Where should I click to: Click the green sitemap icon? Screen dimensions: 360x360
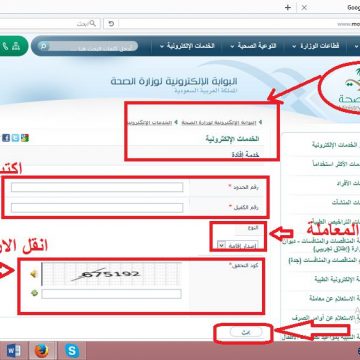(16, 46)
